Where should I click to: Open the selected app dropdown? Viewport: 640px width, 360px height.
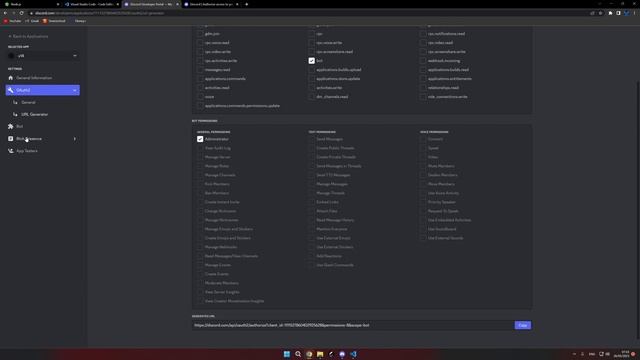43,56
